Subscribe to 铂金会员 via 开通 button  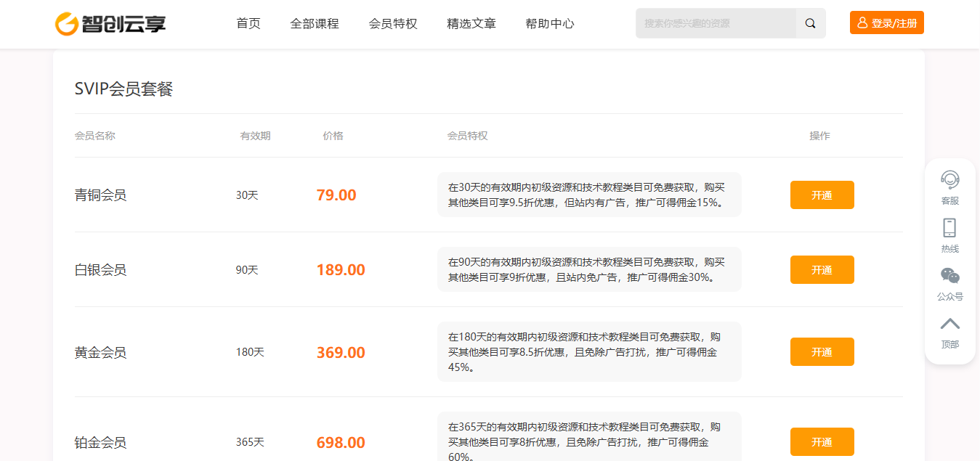tap(822, 442)
